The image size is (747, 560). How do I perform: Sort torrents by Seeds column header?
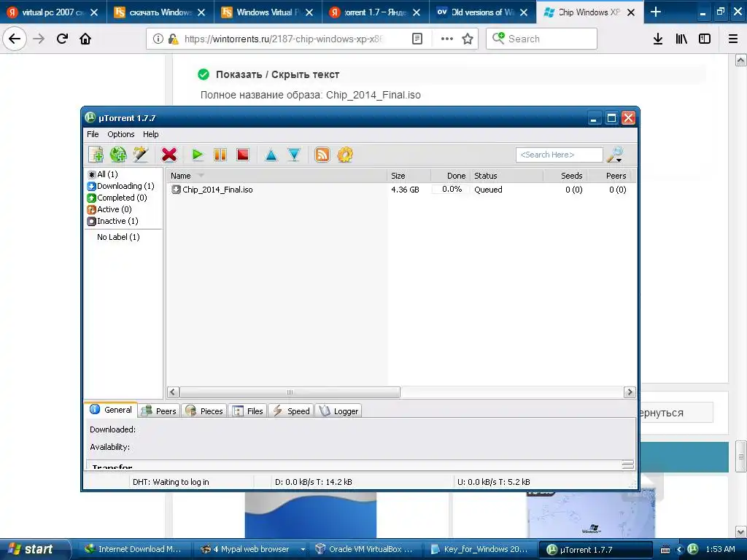[x=565, y=176]
